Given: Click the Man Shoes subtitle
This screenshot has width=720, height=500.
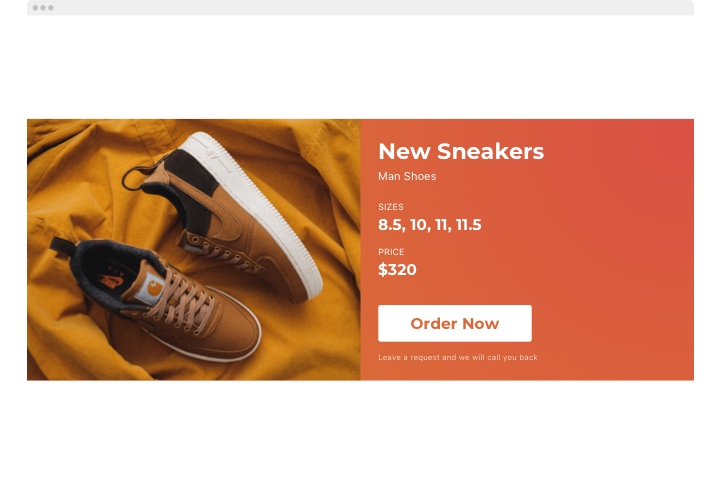Looking at the screenshot, I should coord(407,176).
